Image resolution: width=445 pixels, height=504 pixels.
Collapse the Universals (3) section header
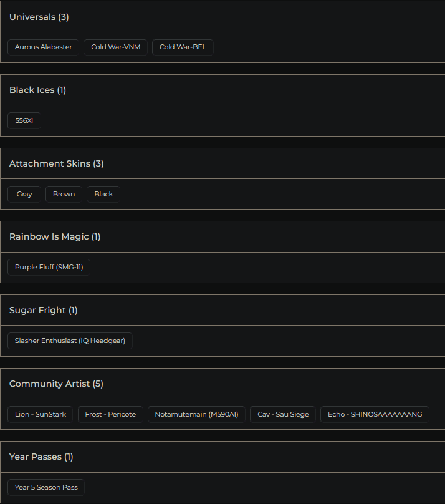point(39,17)
